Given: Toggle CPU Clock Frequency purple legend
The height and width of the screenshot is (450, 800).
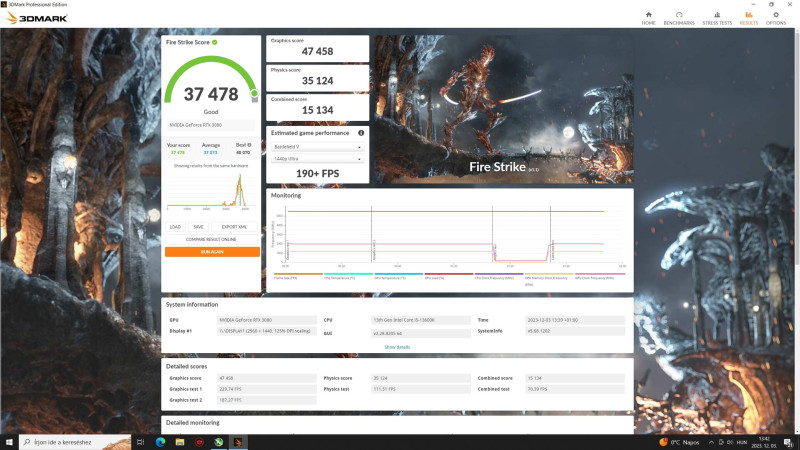Looking at the screenshot, I should tap(499, 276).
